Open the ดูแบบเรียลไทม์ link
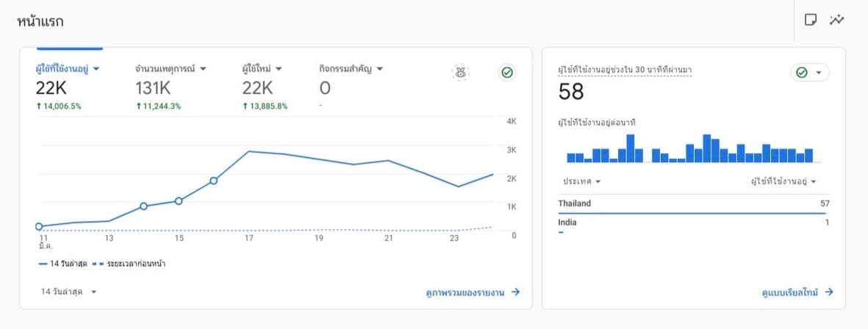 (797, 292)
